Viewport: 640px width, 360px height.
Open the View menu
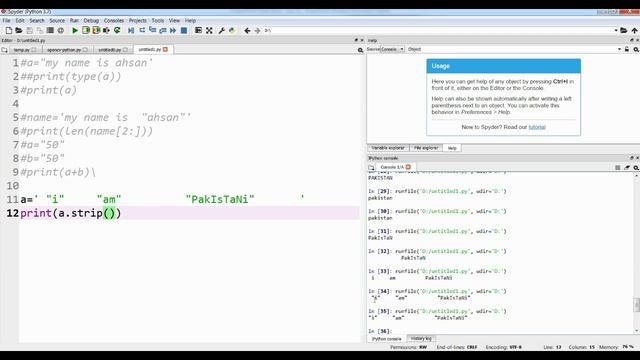(x=174, y=20)
